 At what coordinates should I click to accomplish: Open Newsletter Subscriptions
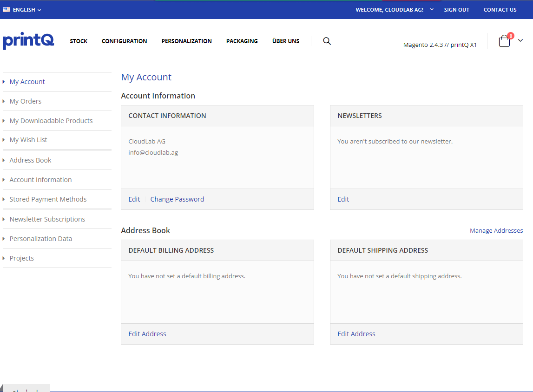tap(47, 219)
